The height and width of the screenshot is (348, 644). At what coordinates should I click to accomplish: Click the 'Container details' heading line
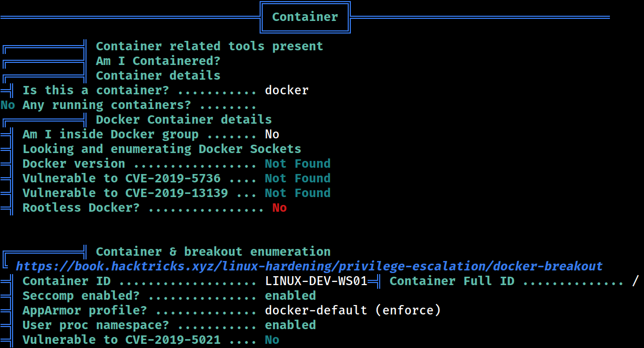(x=158, y=75)
